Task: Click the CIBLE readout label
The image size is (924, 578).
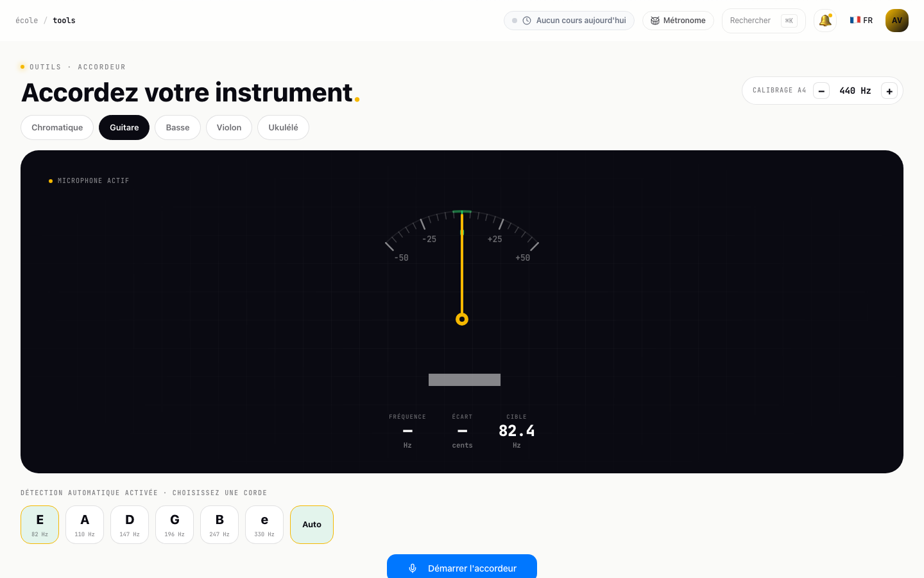Action: tap(517, 417)
